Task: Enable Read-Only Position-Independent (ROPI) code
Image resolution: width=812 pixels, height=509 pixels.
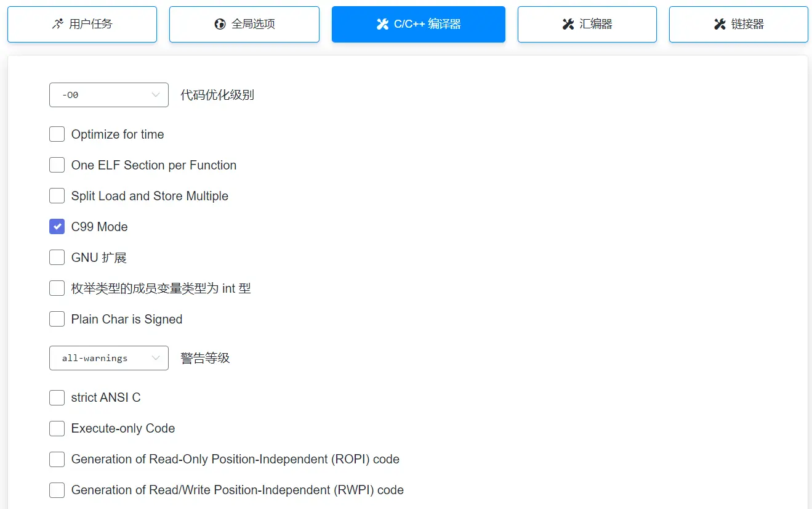Action: click(57, 459)
